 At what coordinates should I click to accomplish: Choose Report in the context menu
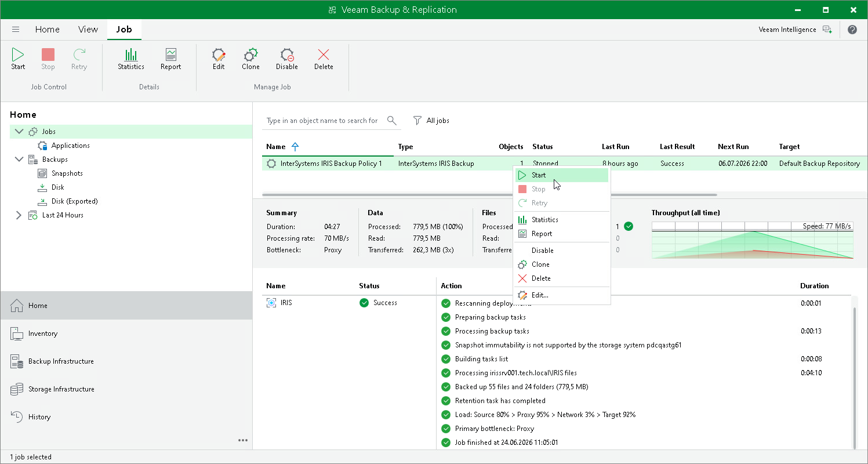point(562,234)
